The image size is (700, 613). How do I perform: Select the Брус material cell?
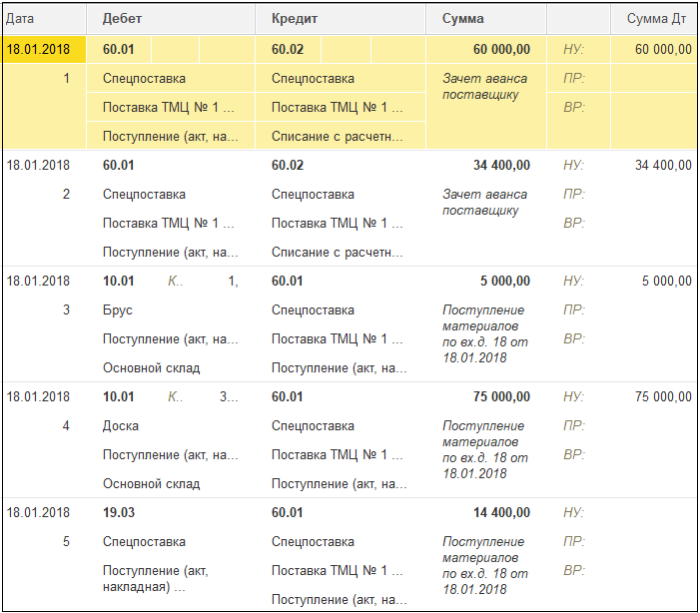click(118, 309)
